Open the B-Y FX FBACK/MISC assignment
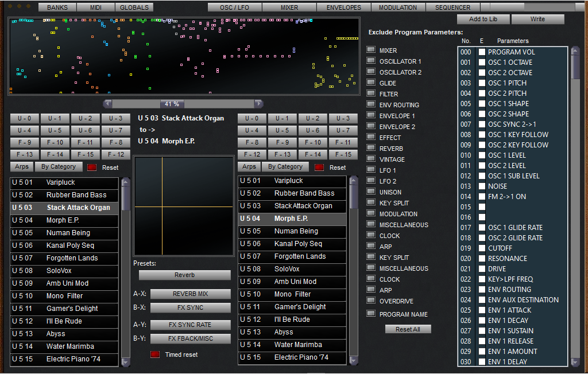 click(191, 339)
